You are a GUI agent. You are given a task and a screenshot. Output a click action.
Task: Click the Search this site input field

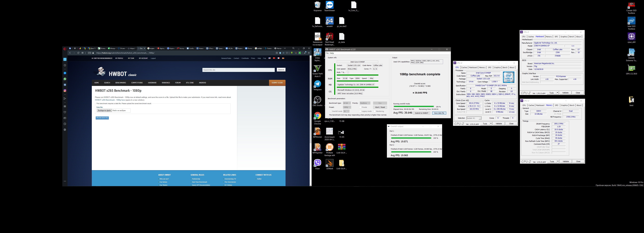[x=239, y=70]
